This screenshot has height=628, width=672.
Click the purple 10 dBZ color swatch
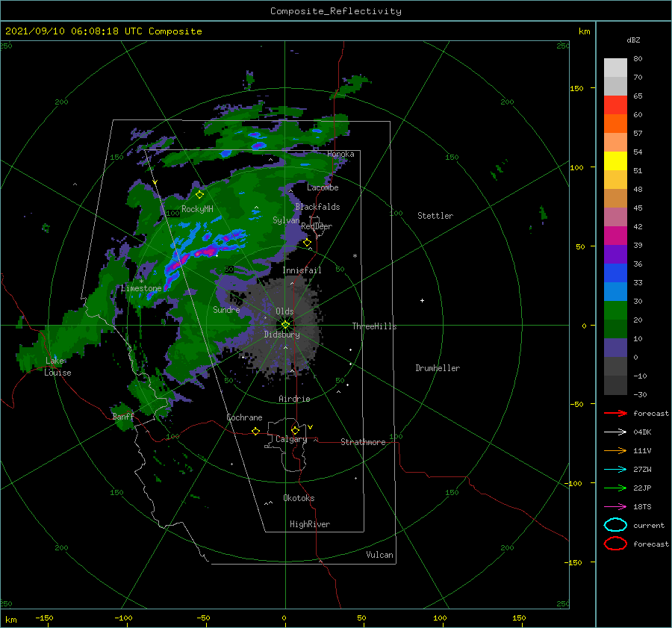point(615,348)
